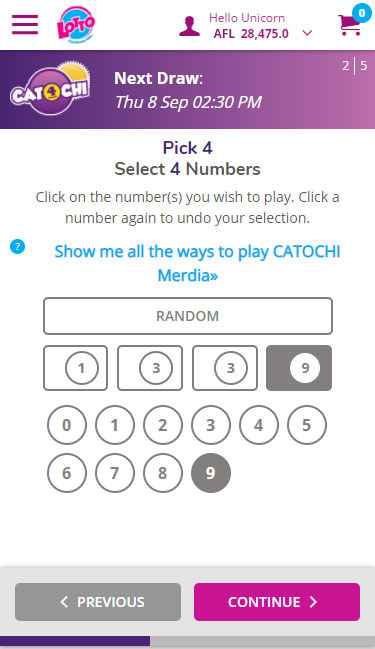
Task: Go back with PREVIOUS button
Action: 98,602
